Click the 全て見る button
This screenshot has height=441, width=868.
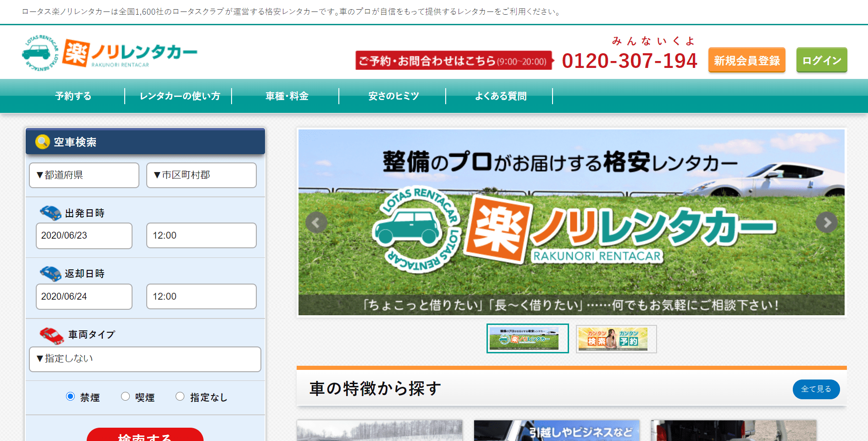coord(816,389)
